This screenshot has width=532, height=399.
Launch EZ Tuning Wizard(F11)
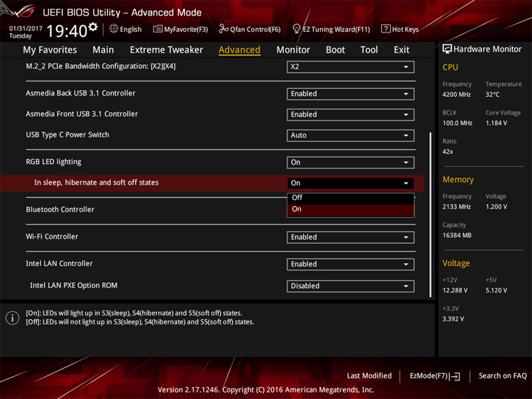tap(331, 29)
